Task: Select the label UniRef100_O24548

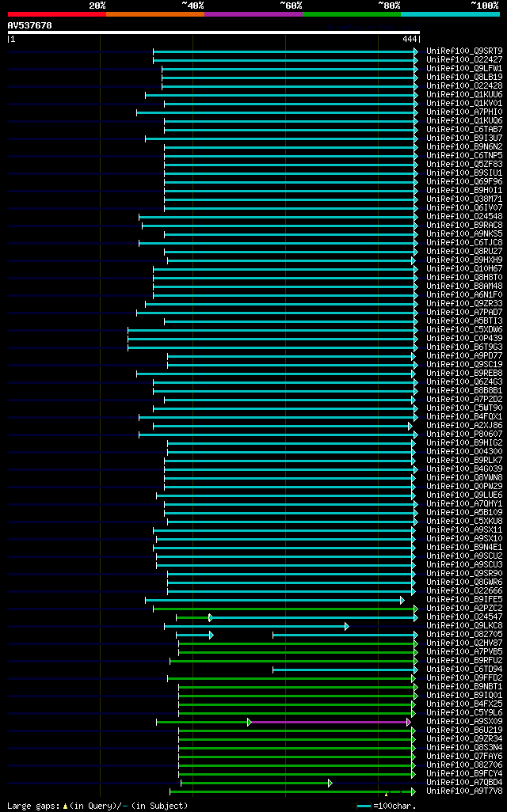Action: (x=464, y=217)
